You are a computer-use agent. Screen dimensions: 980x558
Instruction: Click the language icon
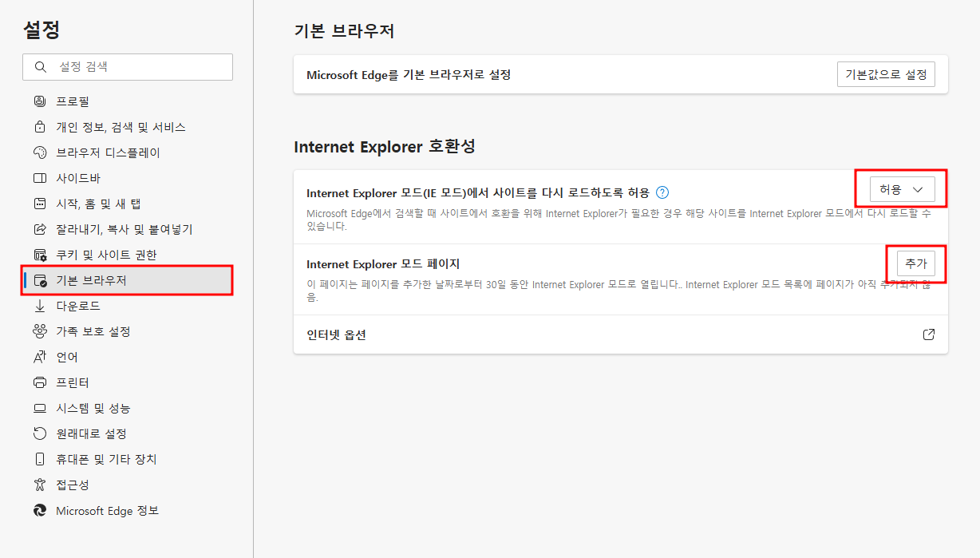tap(40, 357)
